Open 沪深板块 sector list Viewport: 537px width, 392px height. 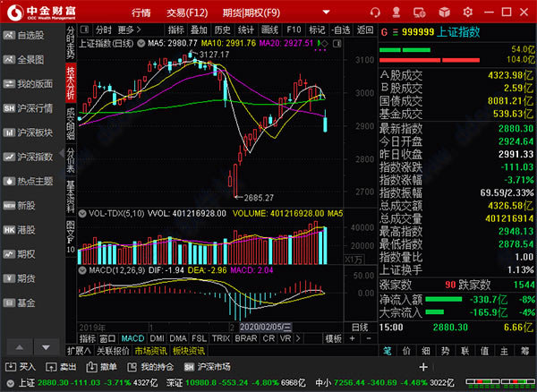click(x=28, y=132)
